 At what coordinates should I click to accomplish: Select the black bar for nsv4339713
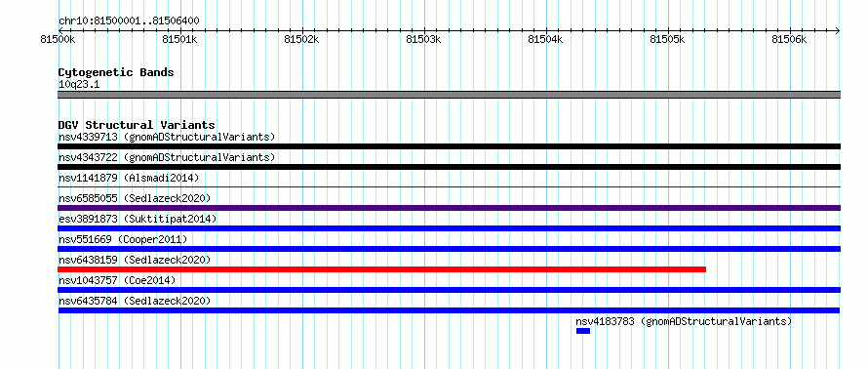[x=449, y=146]
